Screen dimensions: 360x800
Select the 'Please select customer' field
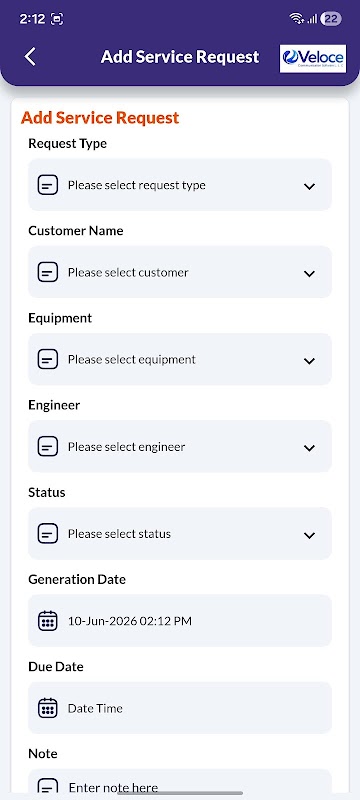(x=180, y=272)
